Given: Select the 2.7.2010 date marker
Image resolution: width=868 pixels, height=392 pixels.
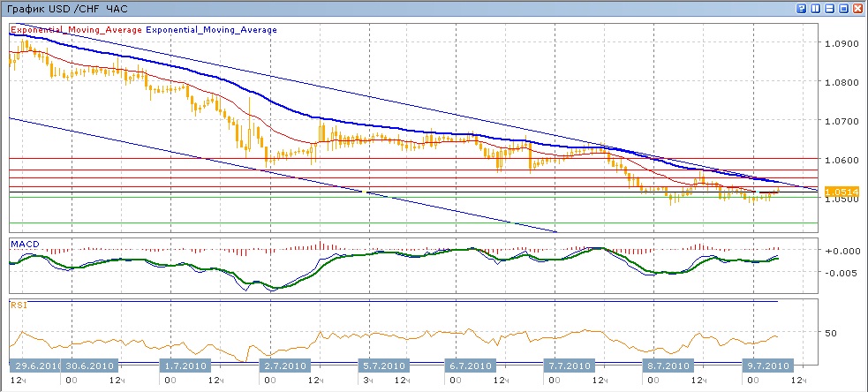Looking at the screenshot, I should [x=284, y=366].
